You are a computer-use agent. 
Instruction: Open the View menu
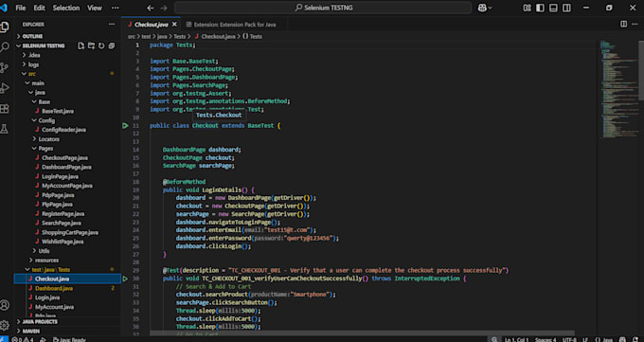pos(95,8)
